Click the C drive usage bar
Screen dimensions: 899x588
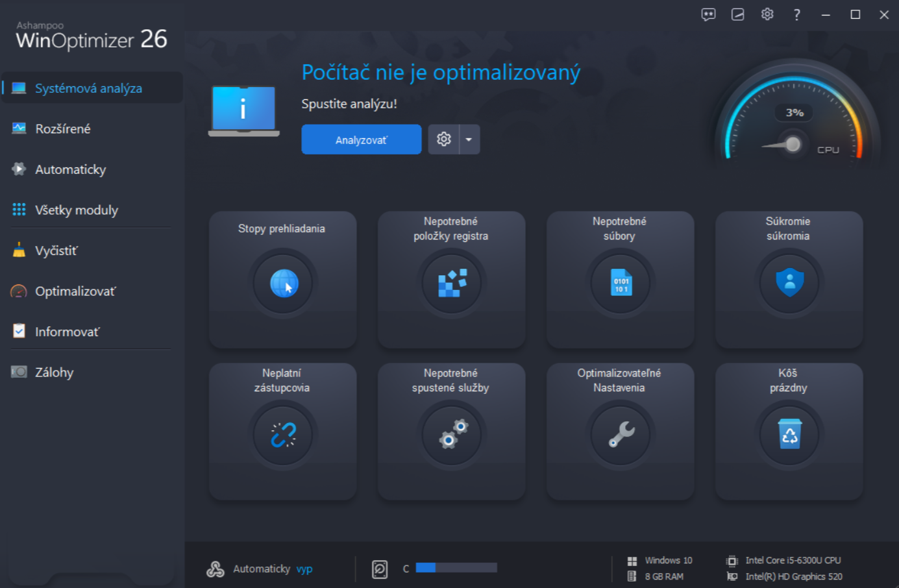tap(456, 568)
